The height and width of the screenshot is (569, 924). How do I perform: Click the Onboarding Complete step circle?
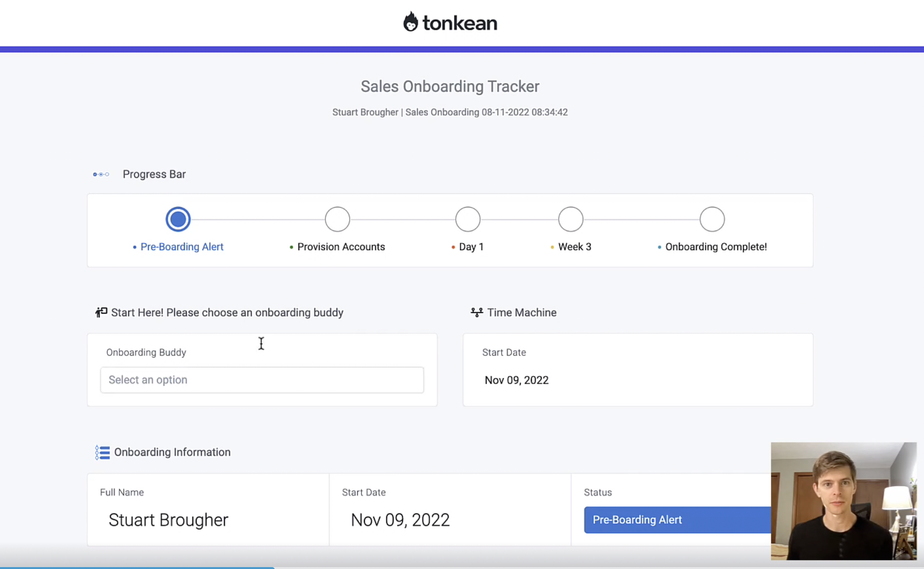coord(712,218)
